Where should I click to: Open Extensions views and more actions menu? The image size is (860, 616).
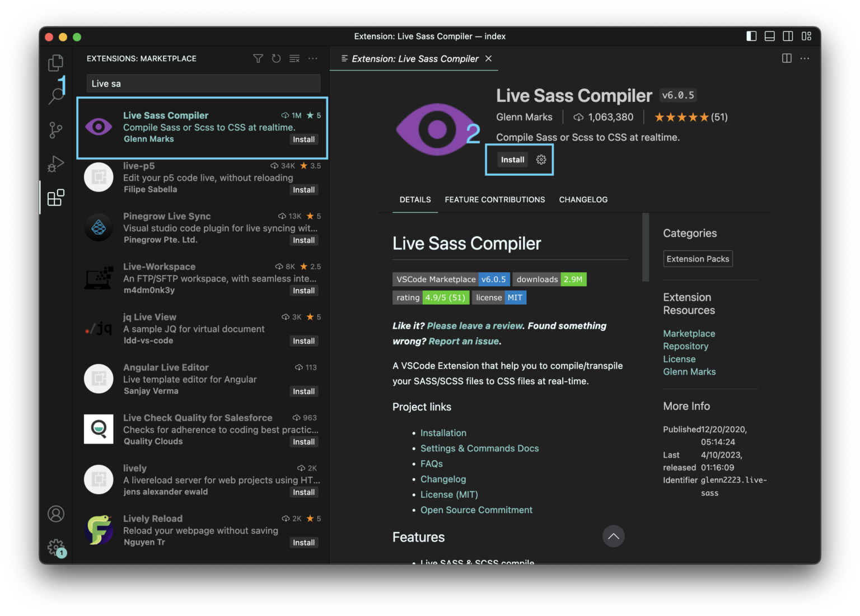click(x=313, y=58)
